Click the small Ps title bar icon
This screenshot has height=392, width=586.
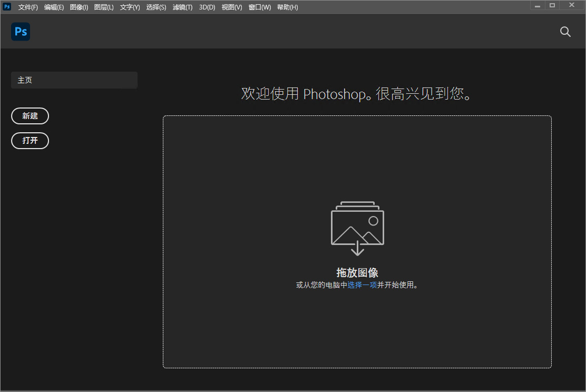point(7,7)
